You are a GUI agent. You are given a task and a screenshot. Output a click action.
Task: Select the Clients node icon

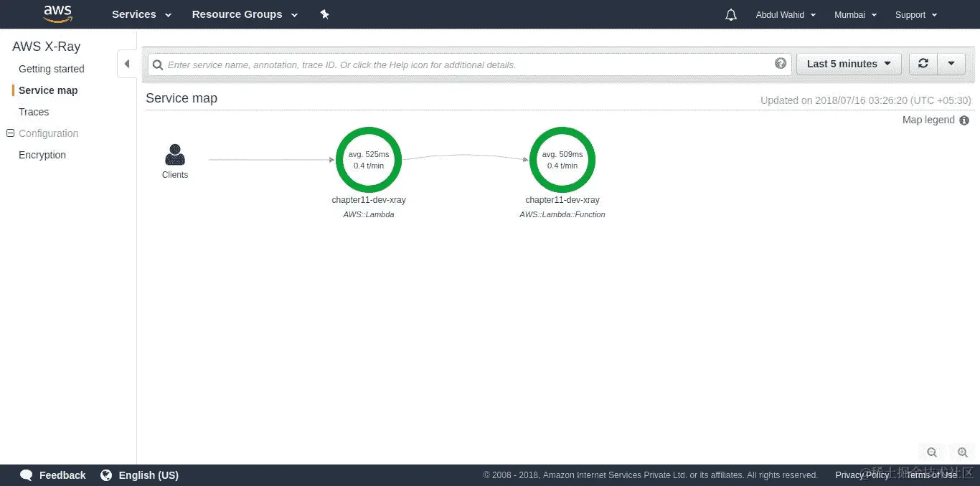pos(175,155)
